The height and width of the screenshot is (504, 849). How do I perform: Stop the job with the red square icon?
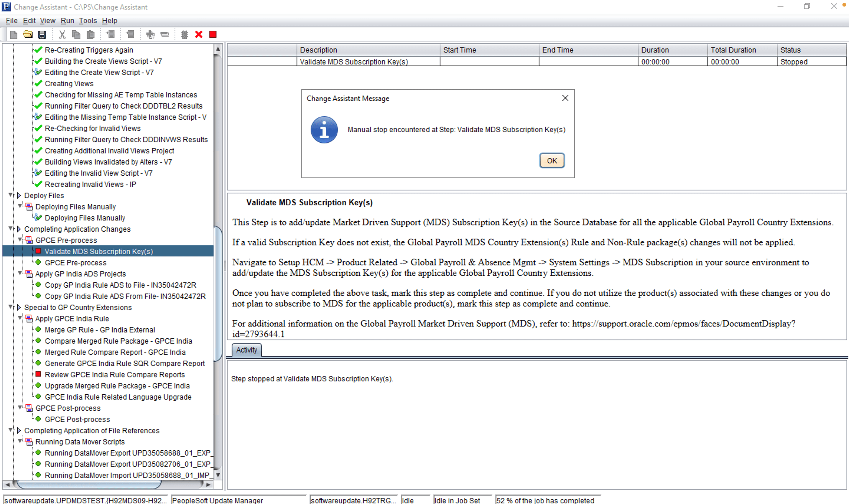pyautogui.click(x=213, y=34)
